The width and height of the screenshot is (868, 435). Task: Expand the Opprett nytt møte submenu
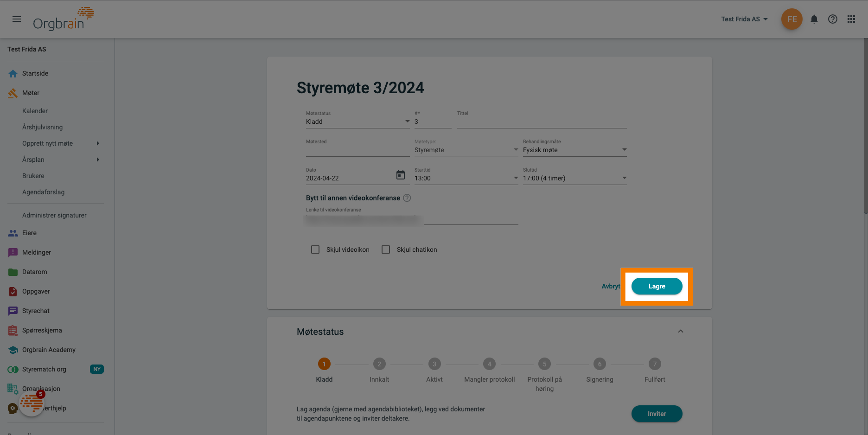click(x=98, y=143)
